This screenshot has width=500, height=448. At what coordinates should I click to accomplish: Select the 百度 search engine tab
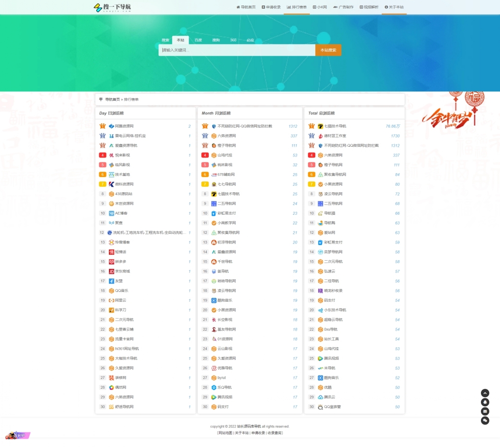click(x=198, y=40)
